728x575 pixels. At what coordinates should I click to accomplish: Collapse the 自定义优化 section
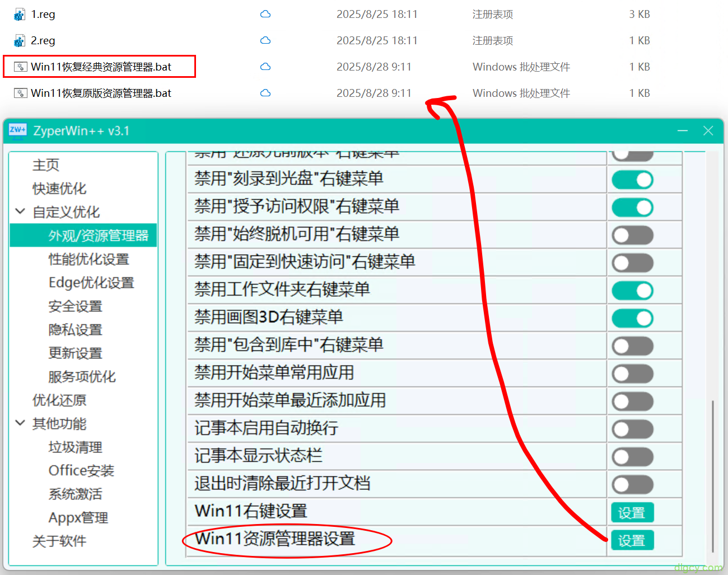[x=20, y=212]
